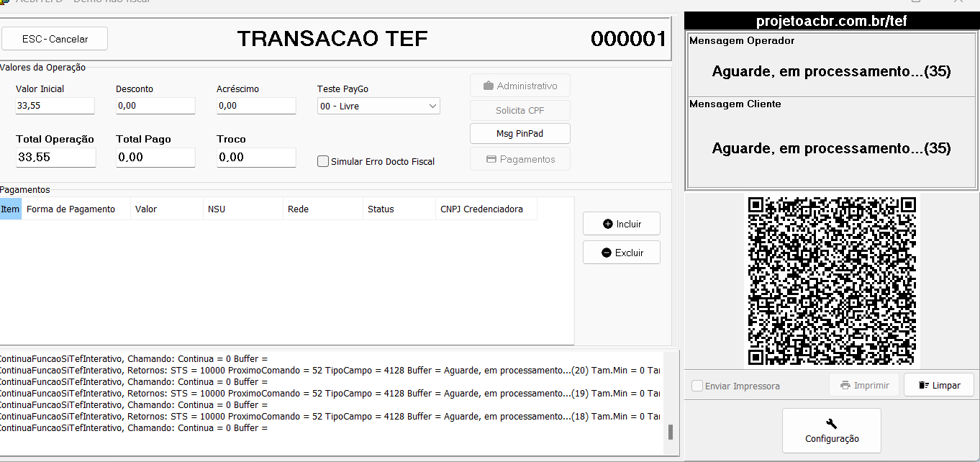Click the Msg PinPad button

[520, 134]
